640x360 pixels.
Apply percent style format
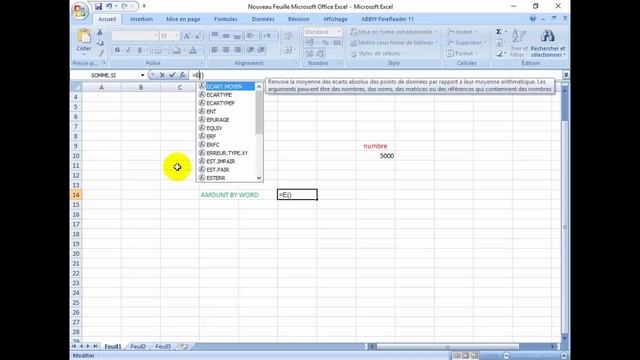point(326,42)
